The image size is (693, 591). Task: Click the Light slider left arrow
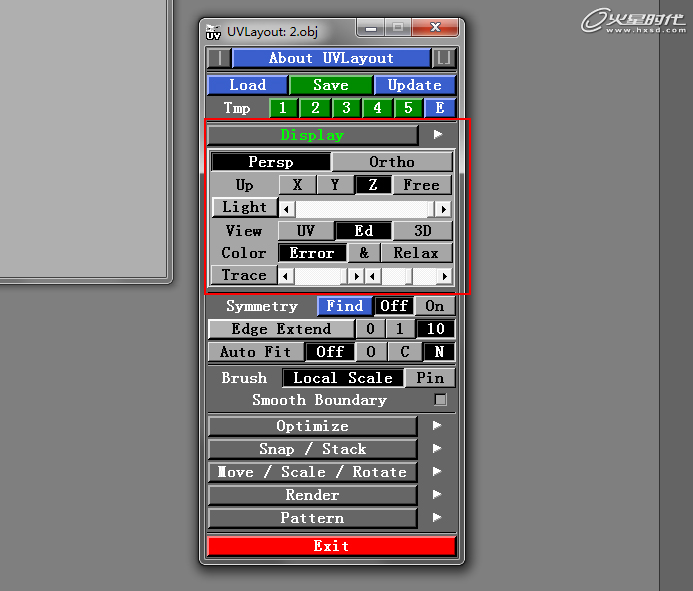click(287, 209)
